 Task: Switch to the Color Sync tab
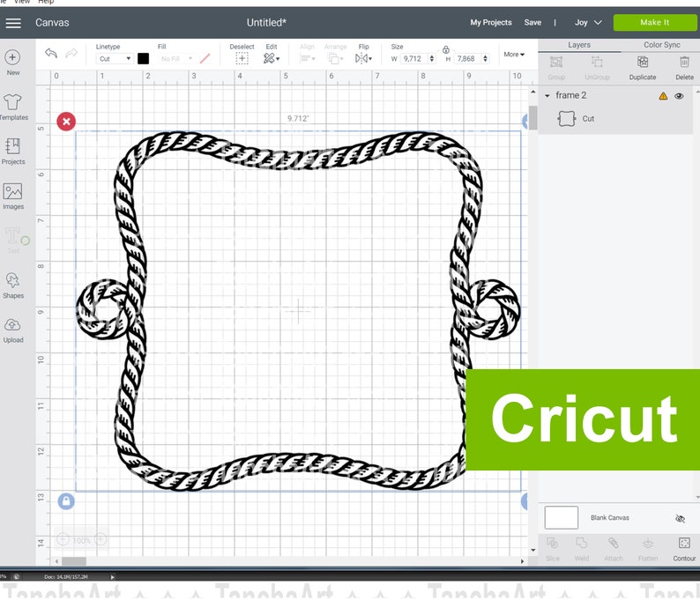661,45
